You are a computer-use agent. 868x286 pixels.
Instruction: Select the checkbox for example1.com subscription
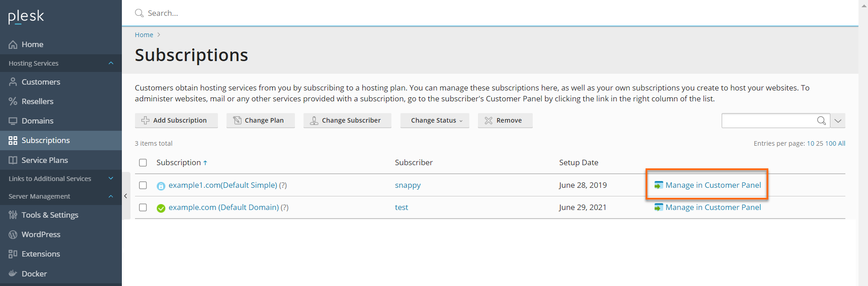coord(143,185)
